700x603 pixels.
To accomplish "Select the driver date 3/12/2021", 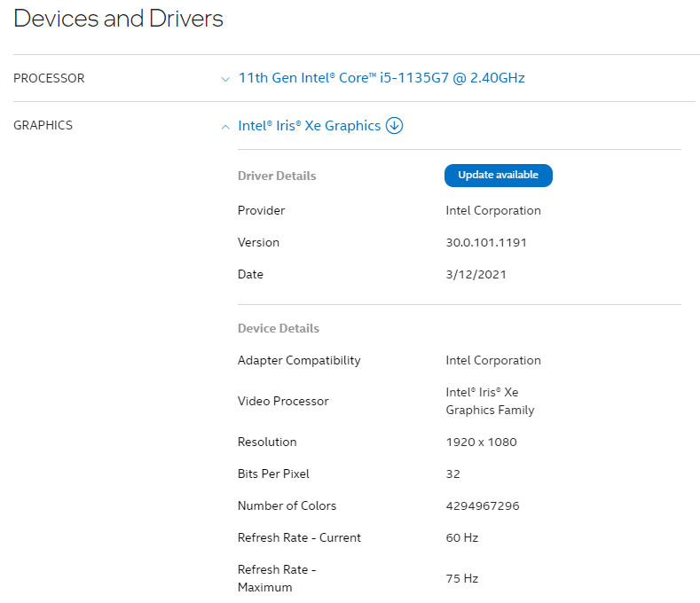I will (476, 275).
